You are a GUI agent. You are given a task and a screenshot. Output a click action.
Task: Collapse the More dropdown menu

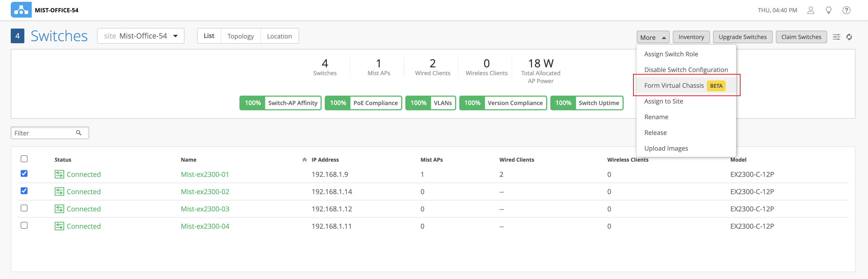pos(653,37)
